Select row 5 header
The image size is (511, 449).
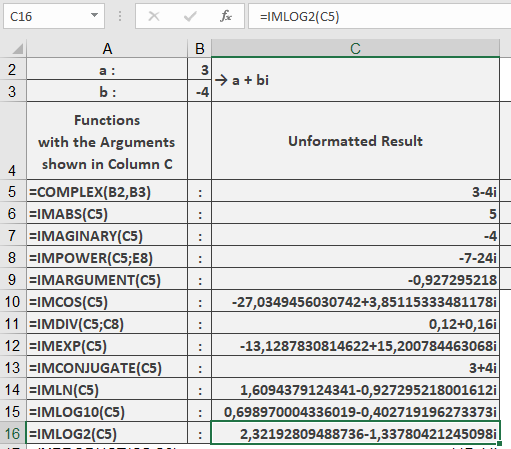(x=13, y=191)
